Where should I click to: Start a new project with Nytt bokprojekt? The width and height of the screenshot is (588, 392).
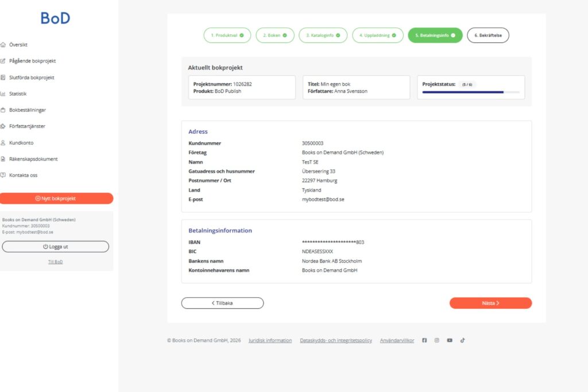pos(56,199)
